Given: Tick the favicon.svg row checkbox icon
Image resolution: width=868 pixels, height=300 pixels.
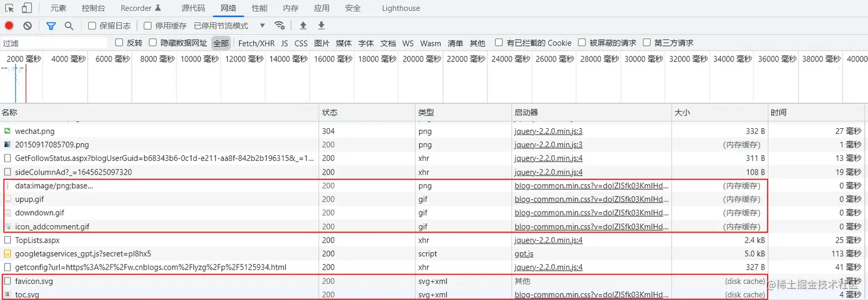Looking at the screenshot, I should [7, 281].
